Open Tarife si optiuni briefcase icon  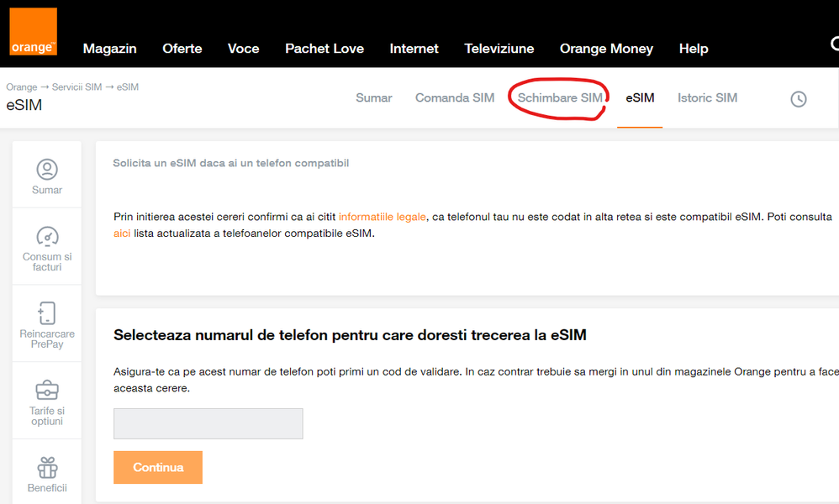(x=47, y=391)
